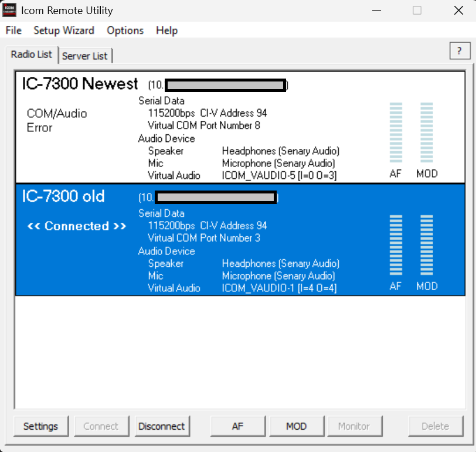
Task: Select the Radio List tab
Action: (x=32, y=55)
